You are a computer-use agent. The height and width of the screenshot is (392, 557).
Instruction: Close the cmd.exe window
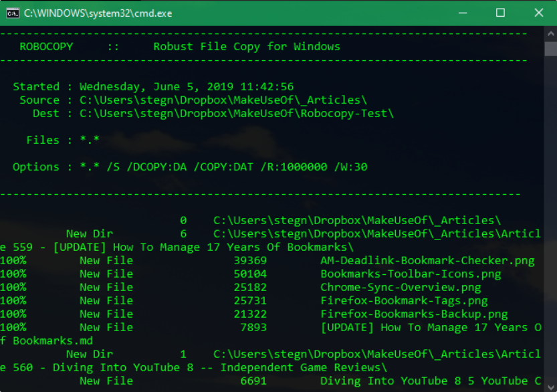coord(538,13)
